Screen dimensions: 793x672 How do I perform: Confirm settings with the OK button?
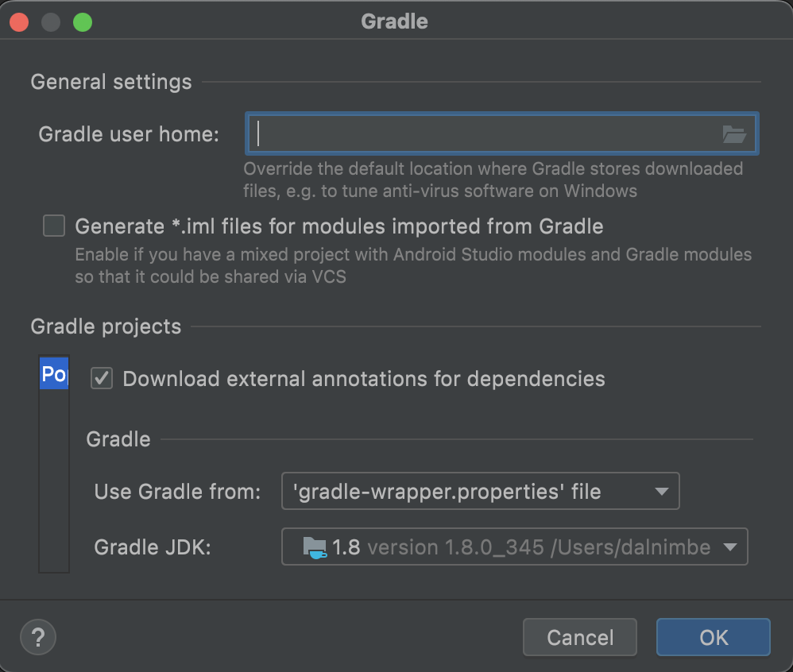(x=714, y=637)
